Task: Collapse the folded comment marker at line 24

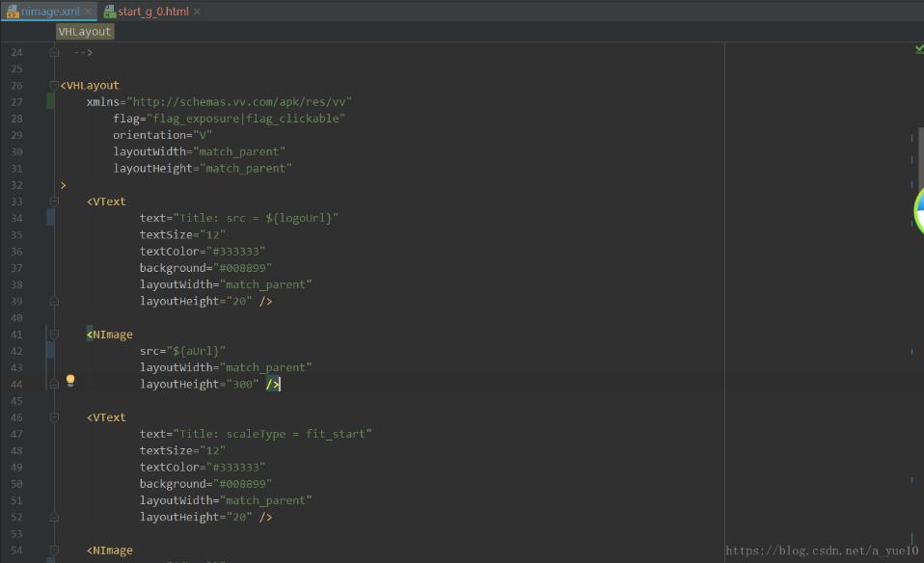Action: pos(53,51)
